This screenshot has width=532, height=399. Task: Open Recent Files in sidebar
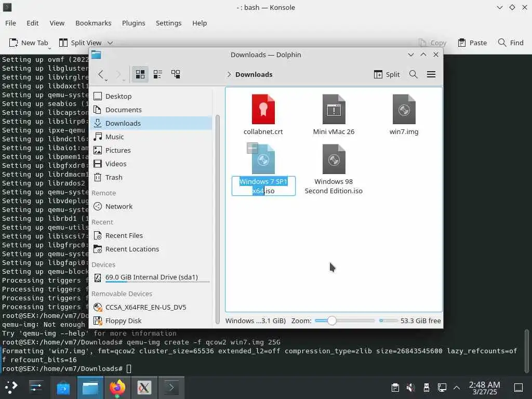tap(151, 236)
